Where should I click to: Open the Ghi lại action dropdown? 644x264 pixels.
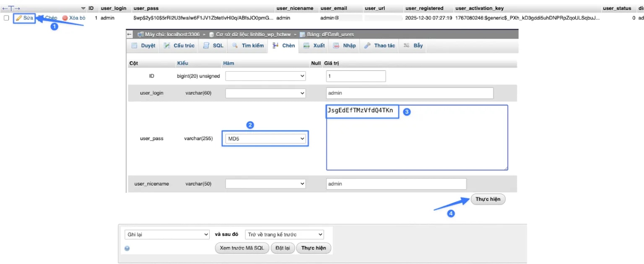point(167,235)
